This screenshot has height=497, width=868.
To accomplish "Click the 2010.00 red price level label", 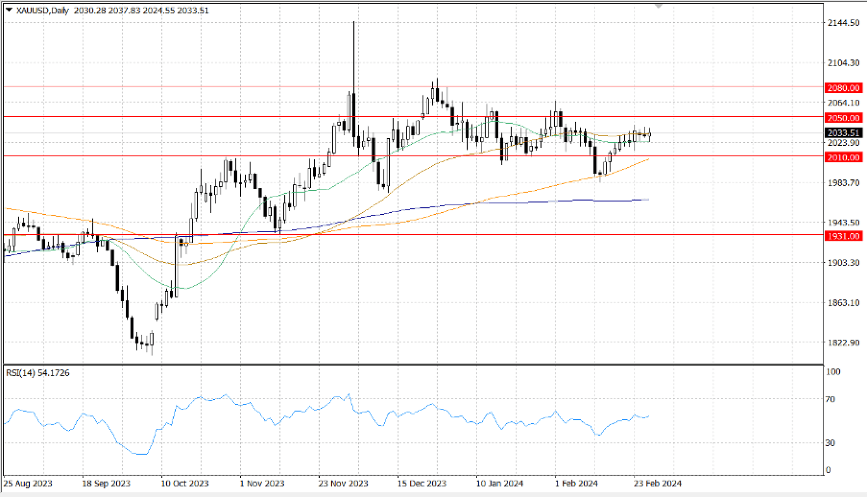I will point(844,157).
